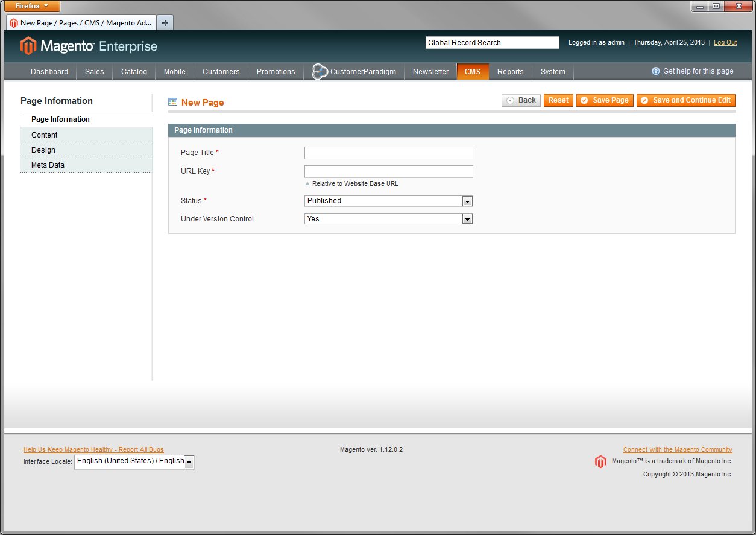The width and height of the screenshot is (756, 535).
Task: Open the Firefox application menu
Action: [x=33, y=6]
